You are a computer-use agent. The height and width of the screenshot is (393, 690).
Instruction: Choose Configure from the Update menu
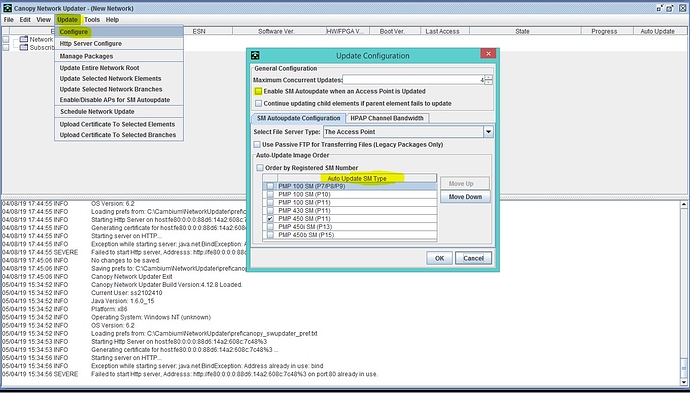click(x=119, y=32)
